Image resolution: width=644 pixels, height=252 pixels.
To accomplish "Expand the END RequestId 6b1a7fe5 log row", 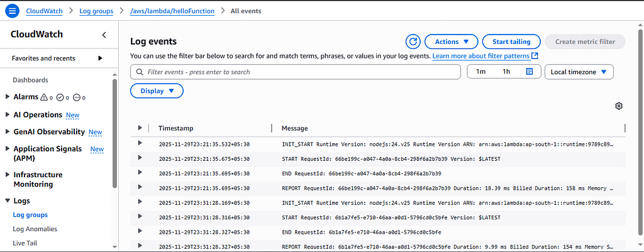I will click(140, 231).
